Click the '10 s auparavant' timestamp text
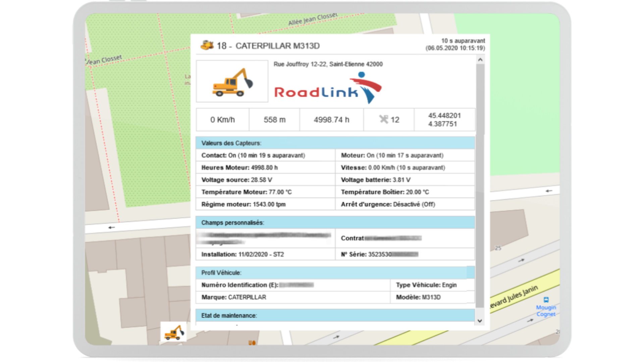 click(x=463, y=41)
